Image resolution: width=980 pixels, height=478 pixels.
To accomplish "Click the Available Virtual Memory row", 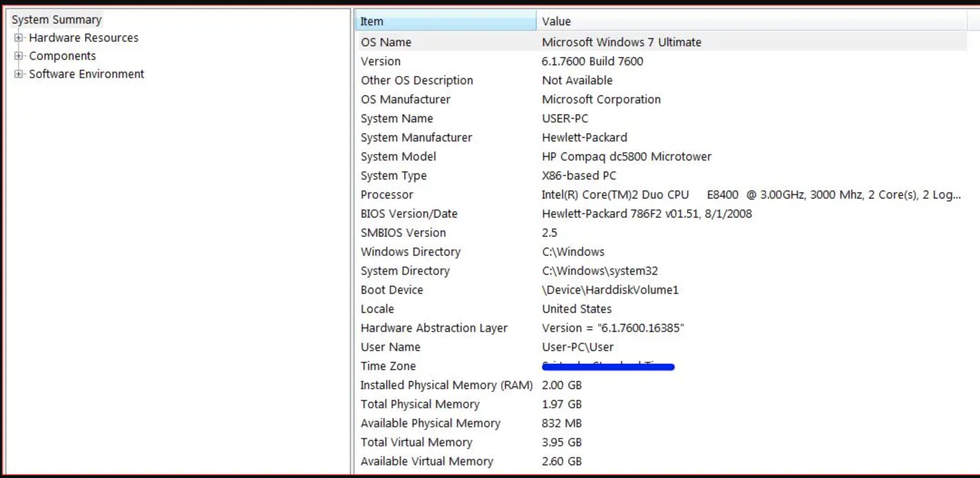I will click(x=427, y=461).
